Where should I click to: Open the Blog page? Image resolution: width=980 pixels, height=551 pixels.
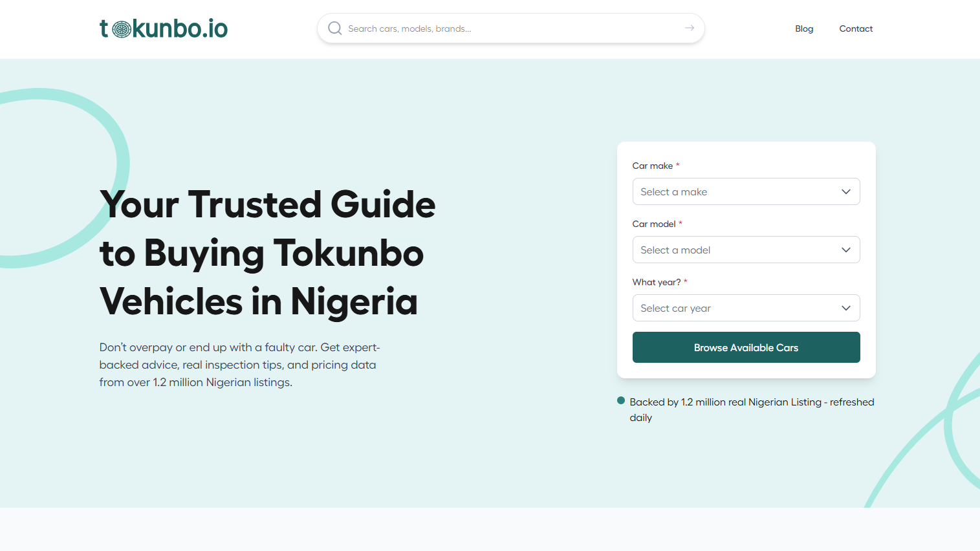click(x=804, y=28)
